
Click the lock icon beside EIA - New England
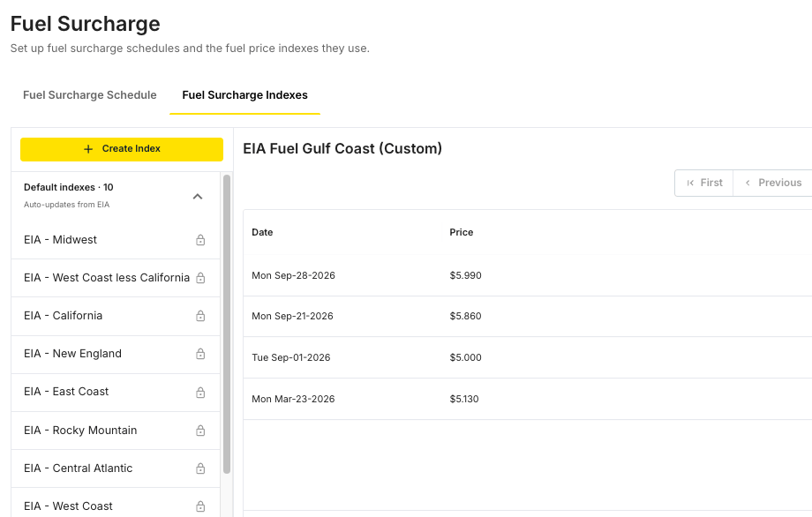tap(200, 354)
